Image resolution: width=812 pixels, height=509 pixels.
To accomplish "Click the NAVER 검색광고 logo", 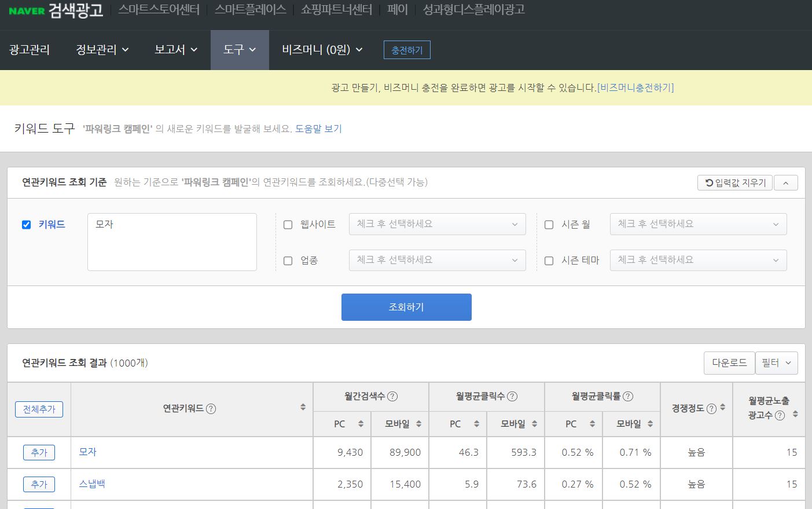I will (56, 10).
